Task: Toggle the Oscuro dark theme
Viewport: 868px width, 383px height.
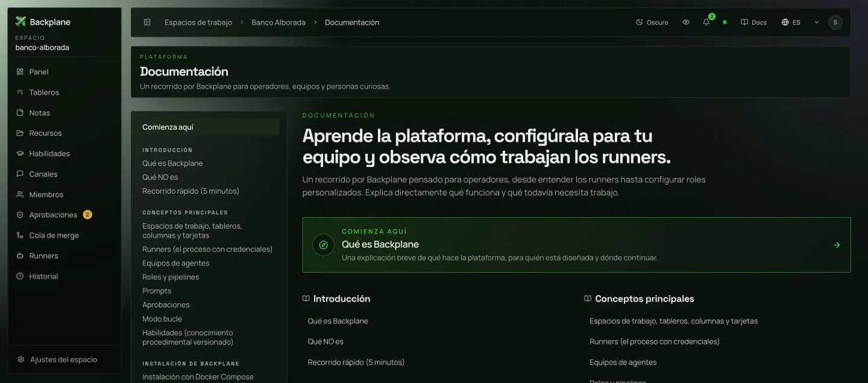Action: (x=652, y=22)
